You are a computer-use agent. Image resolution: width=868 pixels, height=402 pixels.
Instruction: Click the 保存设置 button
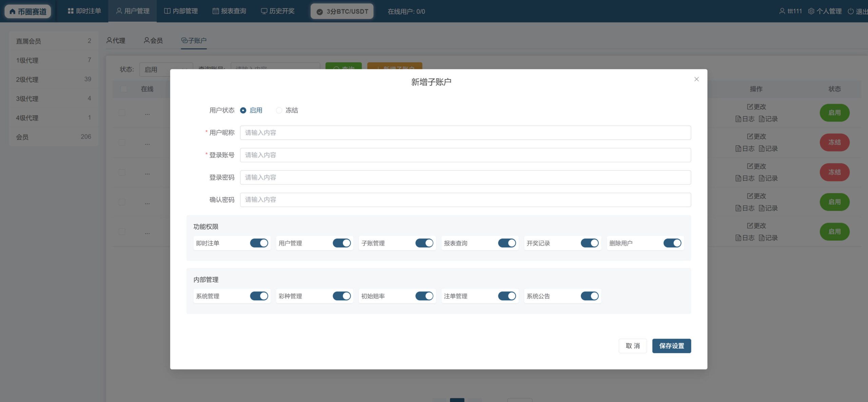tap(671, 346)
